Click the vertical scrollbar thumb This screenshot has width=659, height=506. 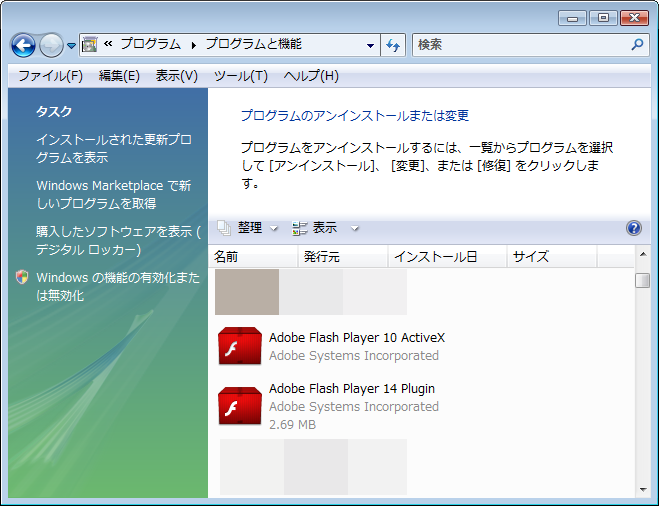643,280
